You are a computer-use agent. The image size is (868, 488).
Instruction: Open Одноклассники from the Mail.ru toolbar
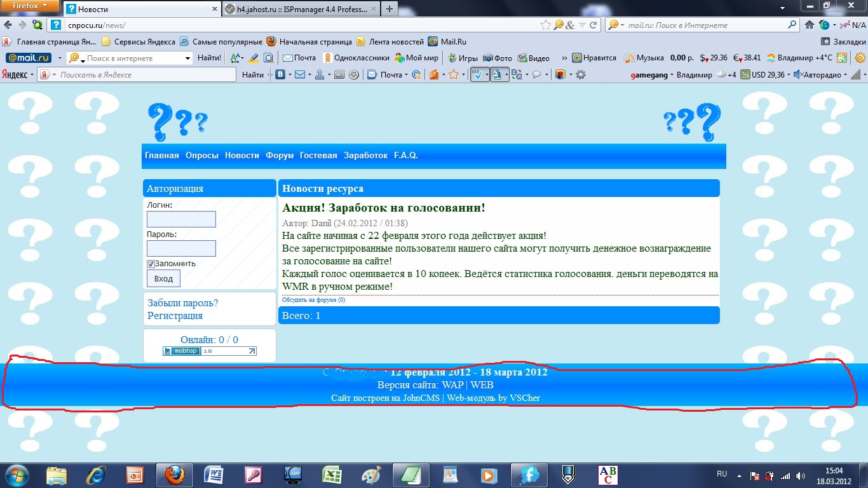point(356,58)
